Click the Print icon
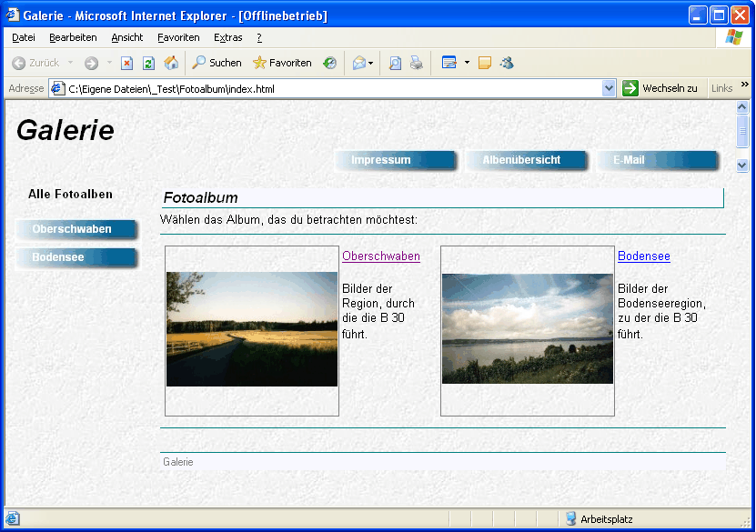Viewport: 756px width, 532px height. pos(417,63)
